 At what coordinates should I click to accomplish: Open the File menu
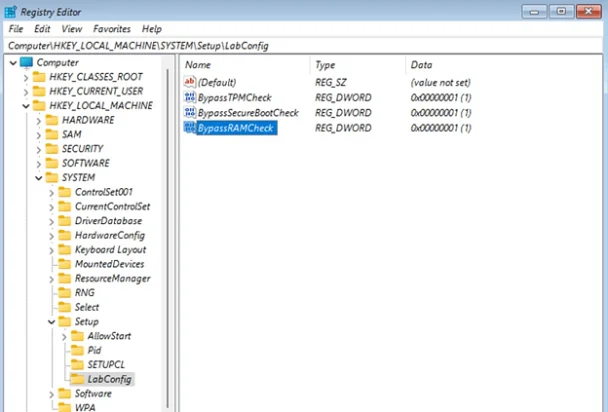(16, 29)
